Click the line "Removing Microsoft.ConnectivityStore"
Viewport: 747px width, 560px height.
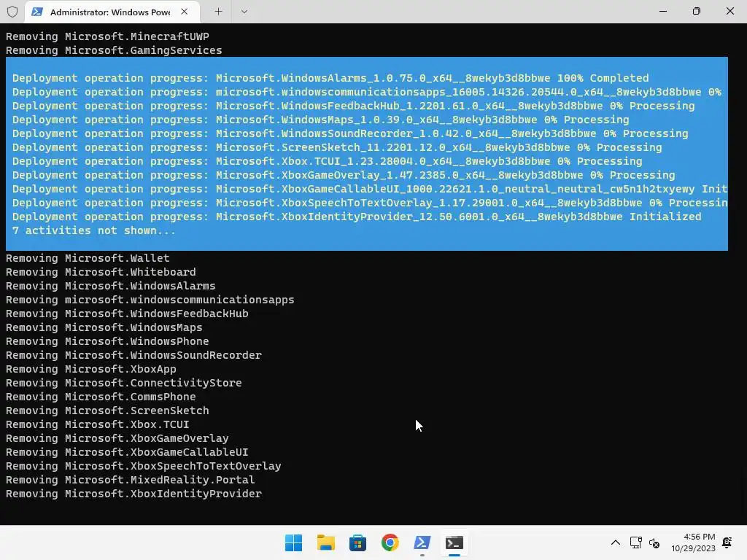pos(124,383)
